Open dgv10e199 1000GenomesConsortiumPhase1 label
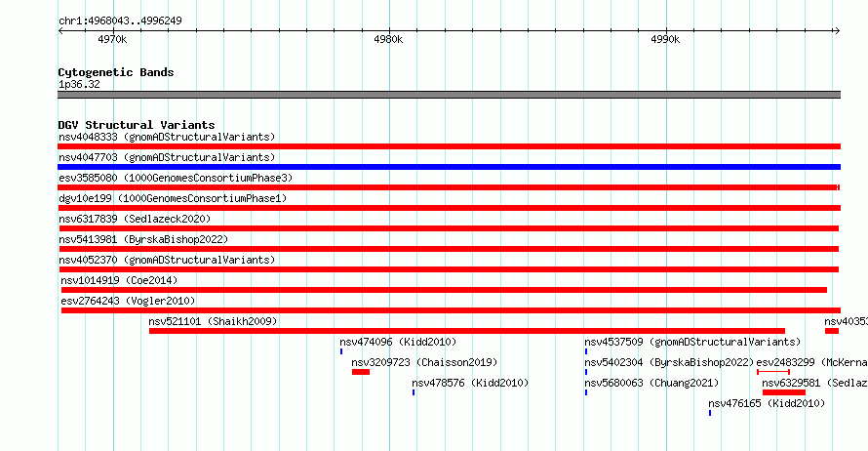The width and height of the screenshot is (868, 451). 173,198
